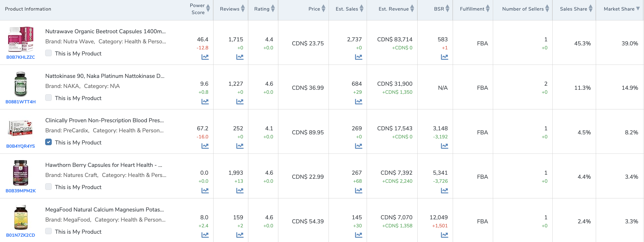Show Est. Sales chart for Nutrawave Beetroot
The image size is (644, 242).
click(358, 57)
